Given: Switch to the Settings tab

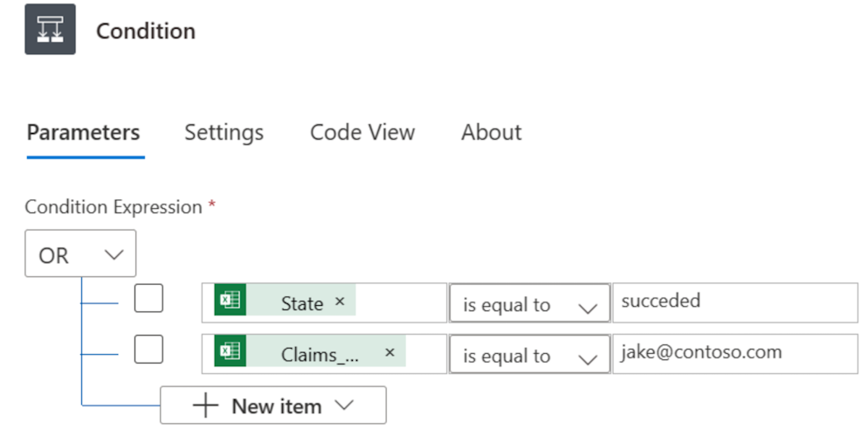Looking at the screenshot, I should (x=224, y=133).
